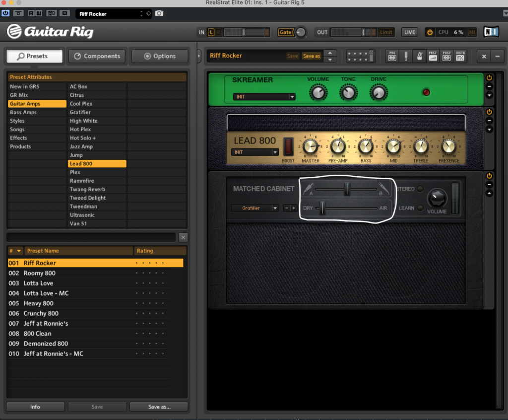Toggle the Lead 800 BOOST switch

tap(288, 147)
